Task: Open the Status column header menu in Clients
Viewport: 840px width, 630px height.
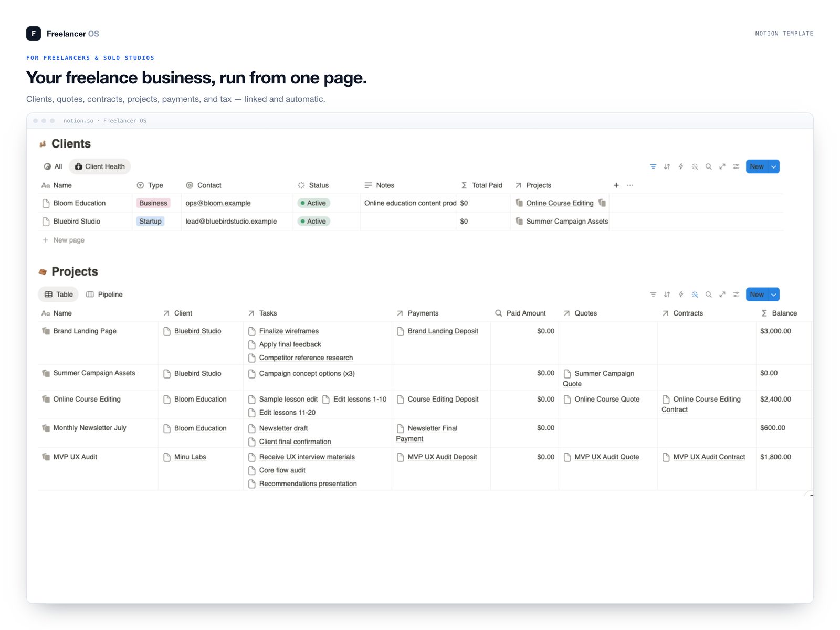Action: click(x=313, y=185)
